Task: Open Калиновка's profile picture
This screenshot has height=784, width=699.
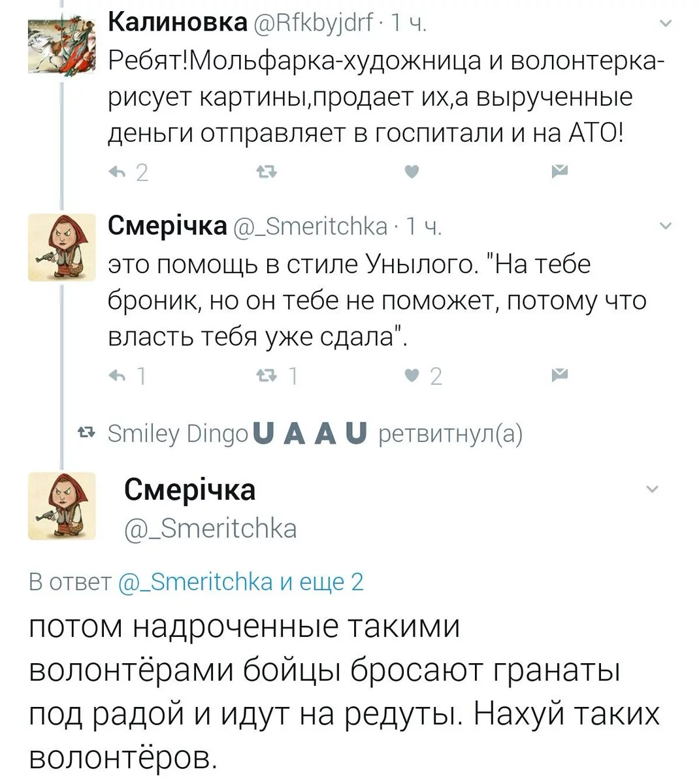Action: [x=62, y=45]
